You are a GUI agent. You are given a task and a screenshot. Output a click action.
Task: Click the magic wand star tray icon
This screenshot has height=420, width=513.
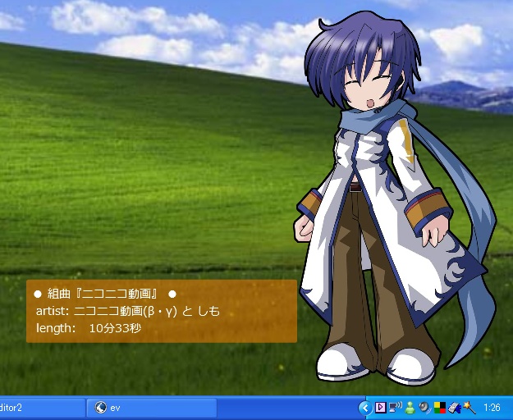469,407
